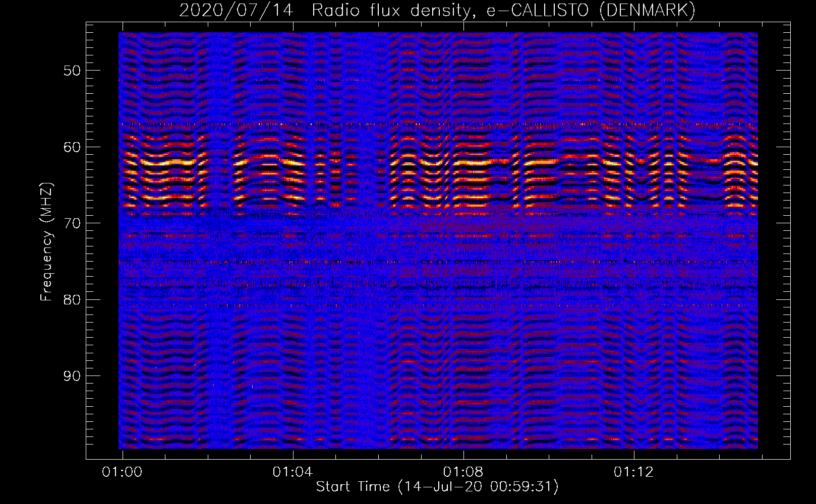Click the plot title 'Radio flux density, e-CALLISTO (DENMARK)'

(x=503, y=10)
